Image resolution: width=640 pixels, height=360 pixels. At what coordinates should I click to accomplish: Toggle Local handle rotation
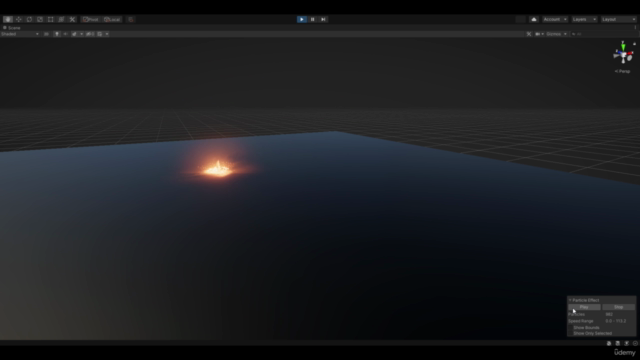pyautogui.click(x=112, y=19)
